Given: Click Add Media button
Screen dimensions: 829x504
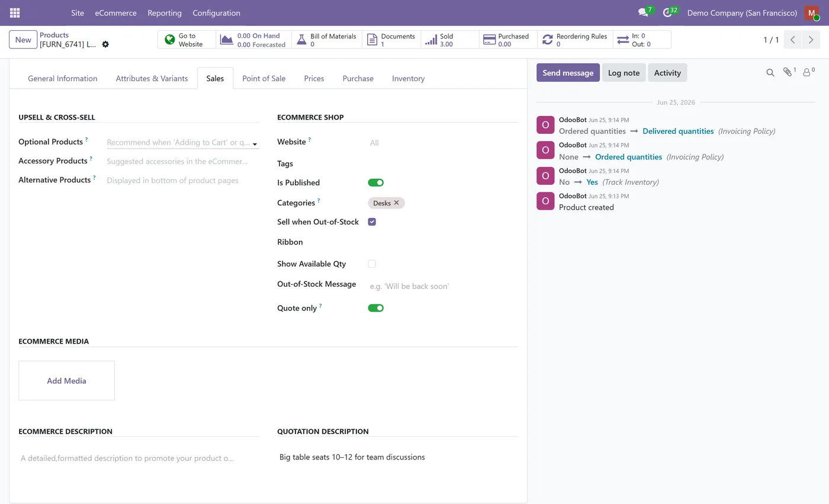Looking at the screenshot, I should pos(66,381).
